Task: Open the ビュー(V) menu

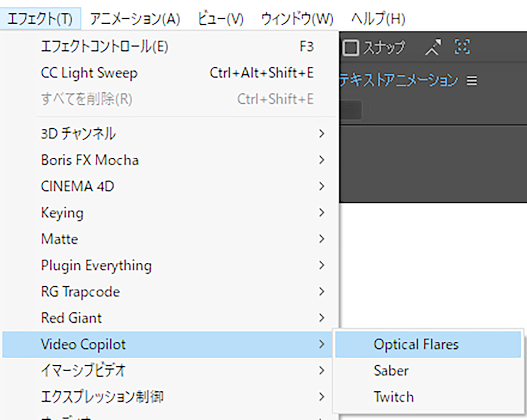Action: [x=220, y=19]
